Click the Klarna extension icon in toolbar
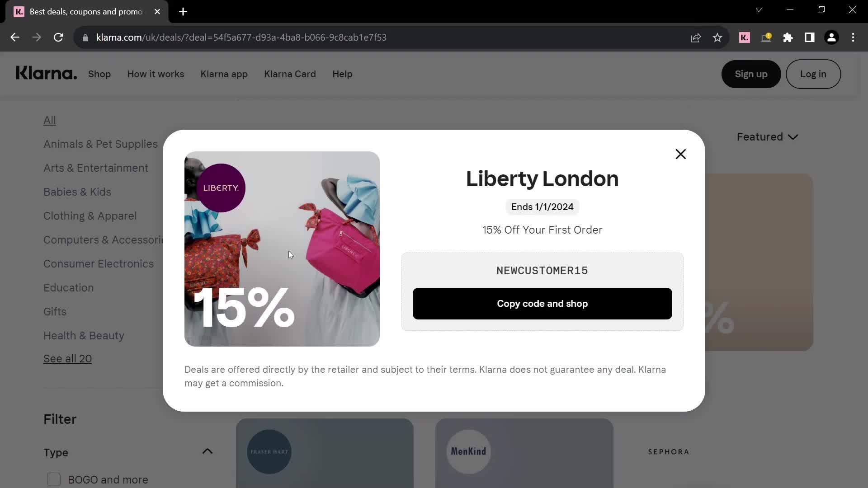868x488 pixels. tap(745, 37)
